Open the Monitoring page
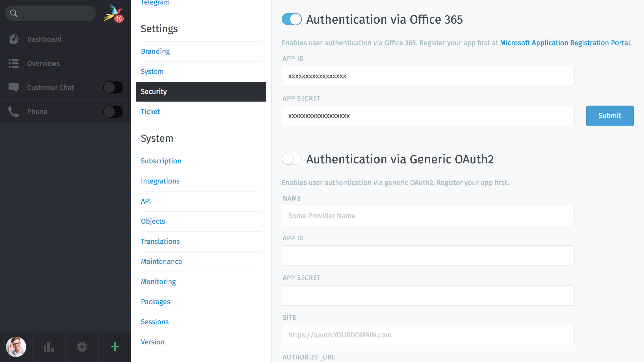 [158, 282]
